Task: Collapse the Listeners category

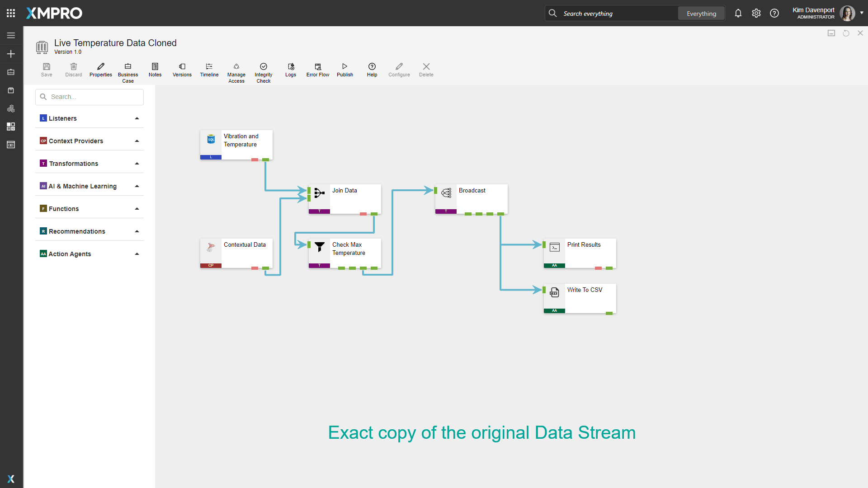Action: pyautogui.click(x=137, y=118)
